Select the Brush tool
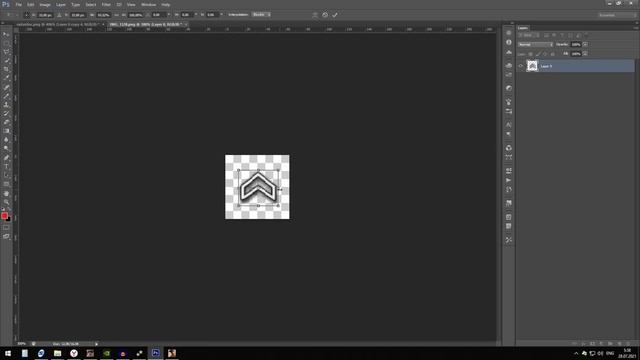 click(x=6, y=96)
